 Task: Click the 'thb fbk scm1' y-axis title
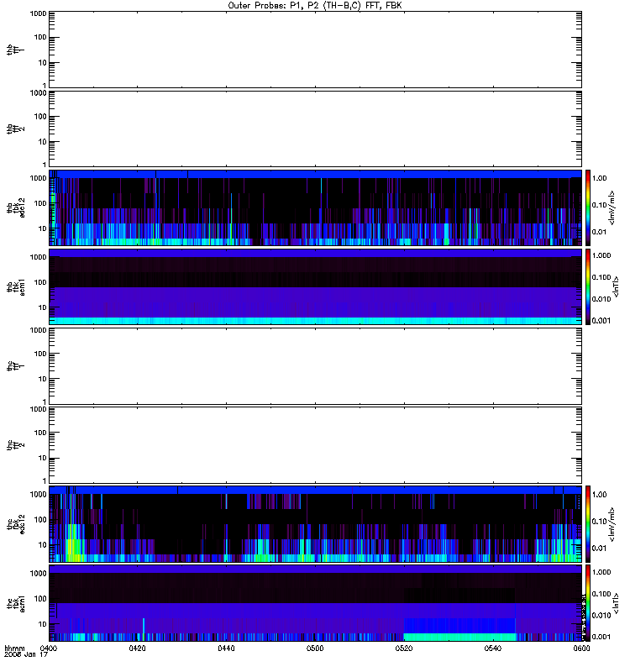(x=16, y=287)
